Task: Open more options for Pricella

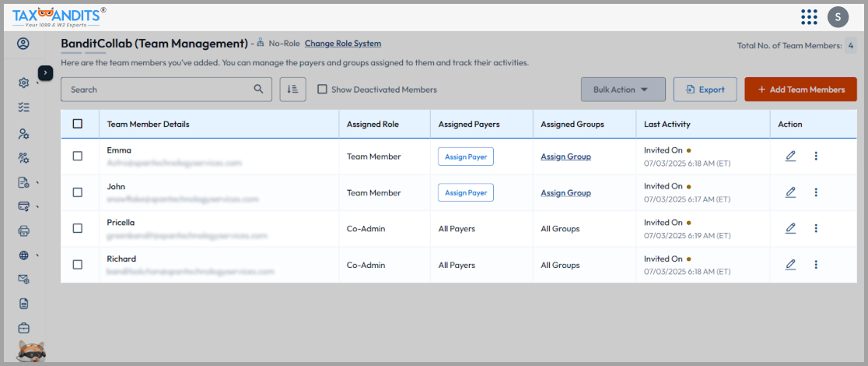Action: coord(815,228)
